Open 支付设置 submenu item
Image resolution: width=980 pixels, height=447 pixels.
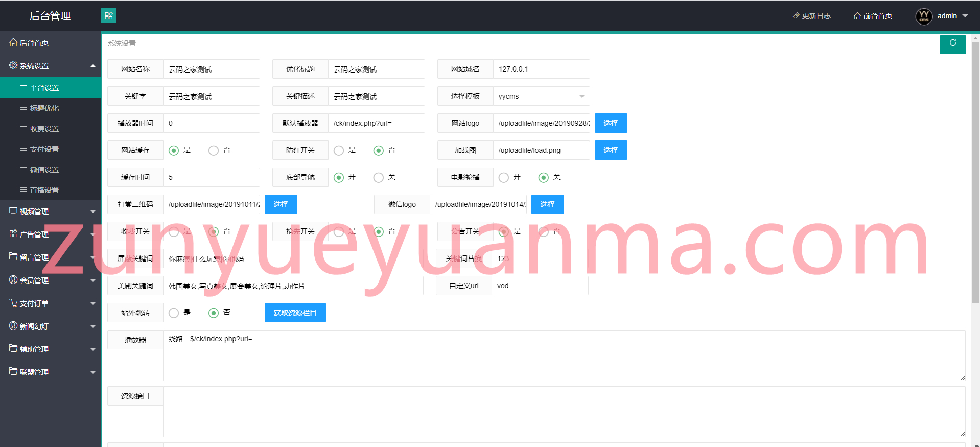(x=51, y=149)
